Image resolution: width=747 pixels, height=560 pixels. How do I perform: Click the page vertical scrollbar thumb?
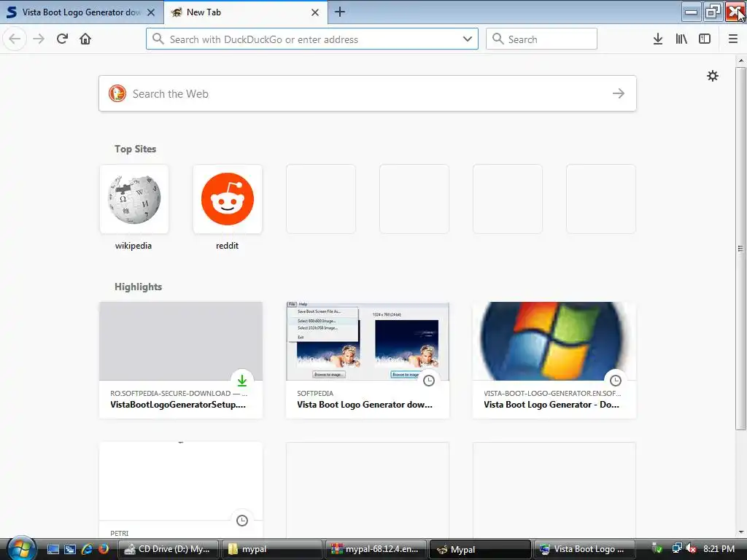741,248
